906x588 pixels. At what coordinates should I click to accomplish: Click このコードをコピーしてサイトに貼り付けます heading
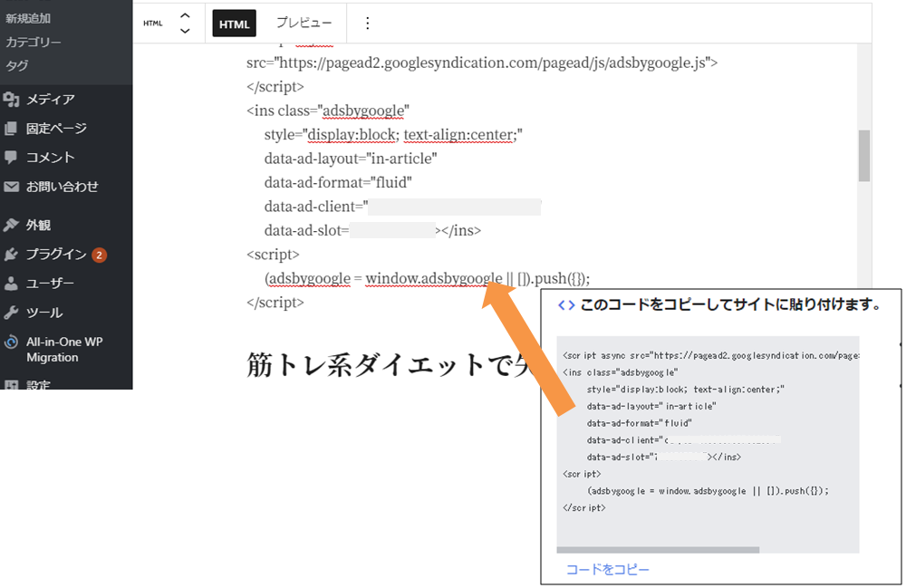pos(730,304)
